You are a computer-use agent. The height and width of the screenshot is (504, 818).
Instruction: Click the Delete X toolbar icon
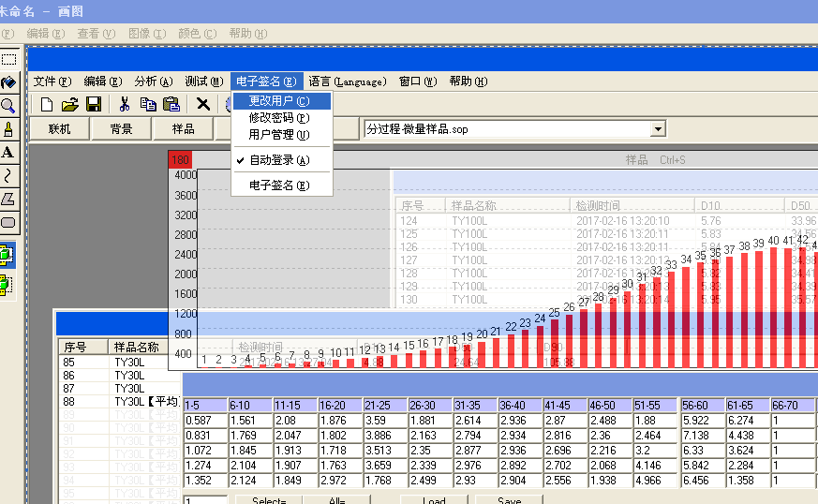point(202,104)
